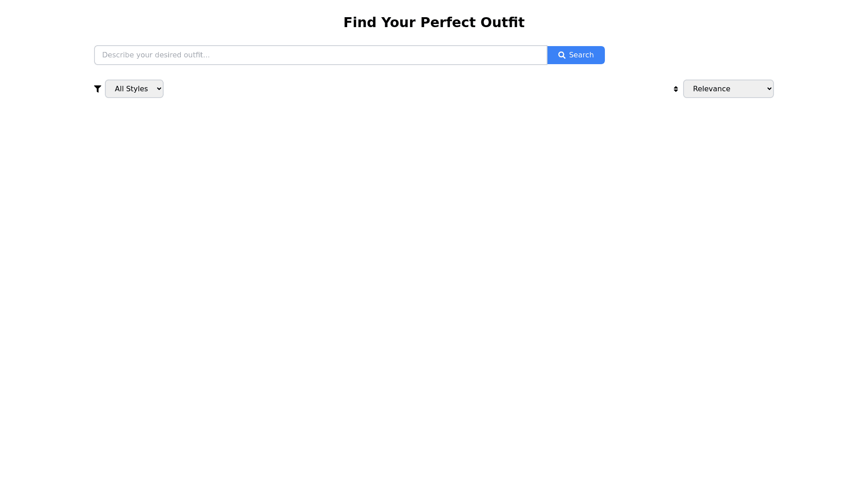Select the "All Styles" text in filter box
Screen dimensions: 868x488
pyautogui.click(x=131, y=89)
